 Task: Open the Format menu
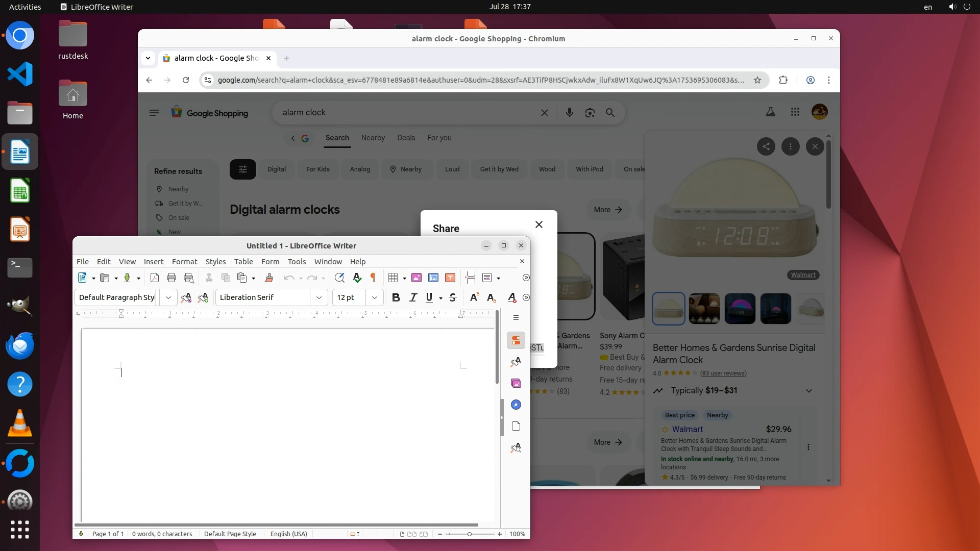pyautogui.click(x=184, y=261)
